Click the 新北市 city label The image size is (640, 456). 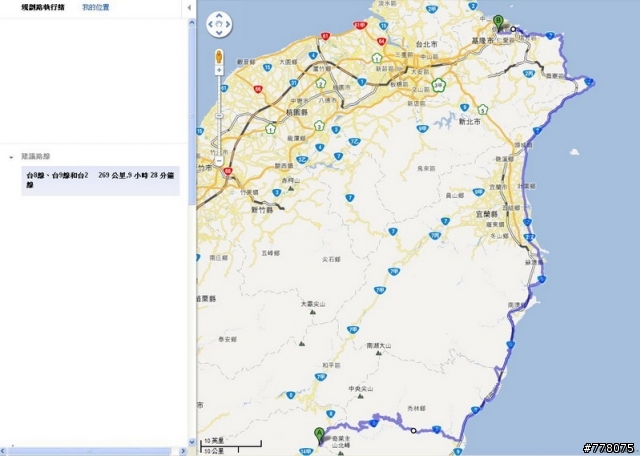pyautogui.click(x=470, y=121)
